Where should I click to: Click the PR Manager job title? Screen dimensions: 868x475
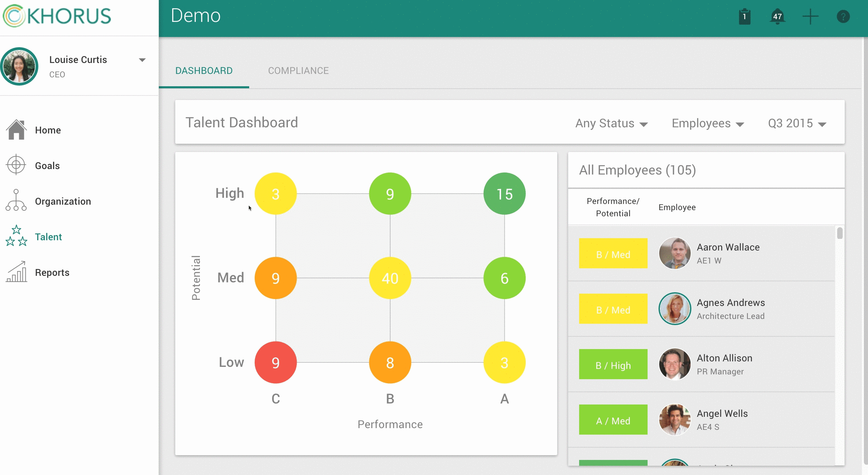pyautogui.click(x=720, y=372)
